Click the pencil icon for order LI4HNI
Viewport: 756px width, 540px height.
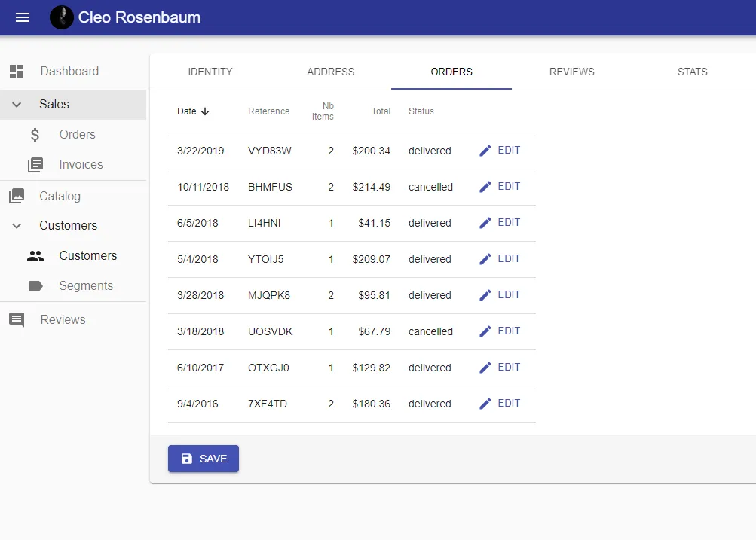[485, 223]
